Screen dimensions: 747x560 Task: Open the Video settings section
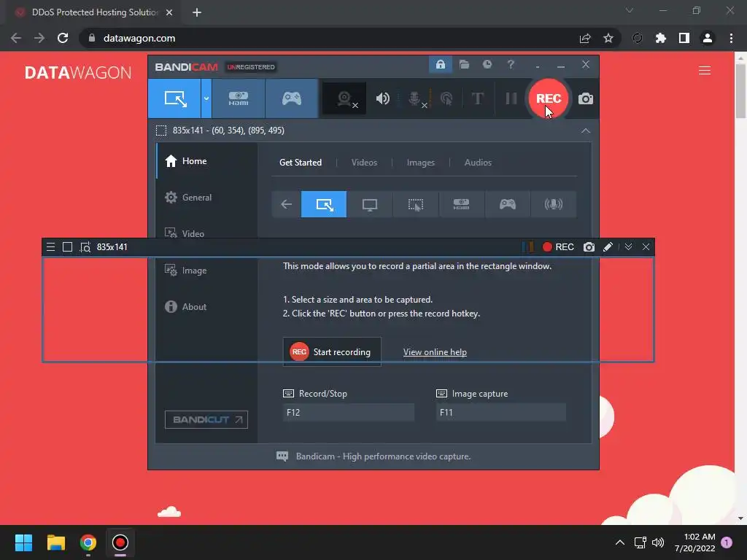pyautogui.click(x=206, y=233)
